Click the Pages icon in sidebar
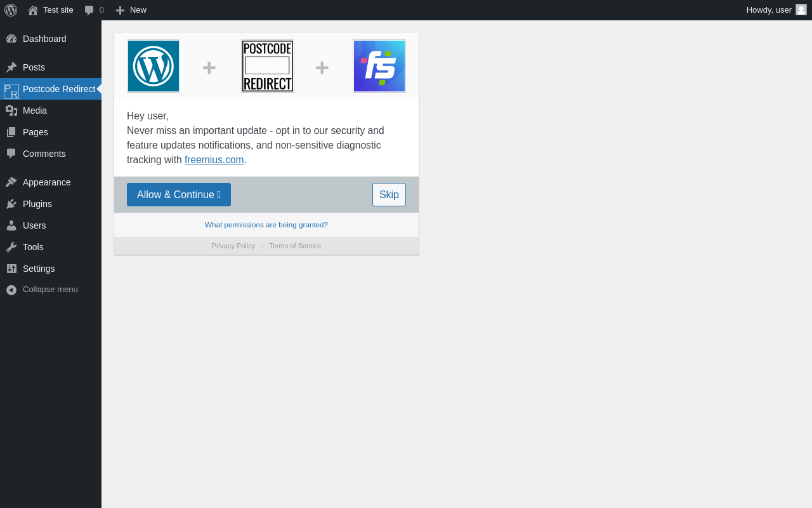 click(x=11, y=132)
